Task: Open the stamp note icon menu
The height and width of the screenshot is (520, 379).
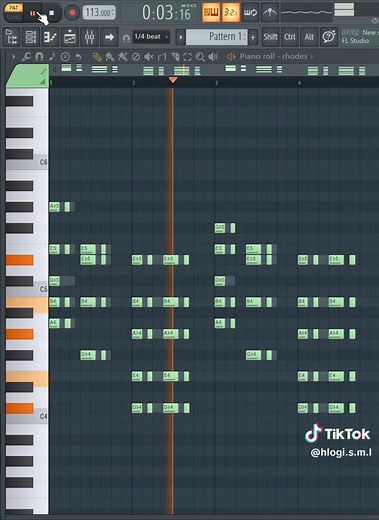Action: (x=52, y=57)
